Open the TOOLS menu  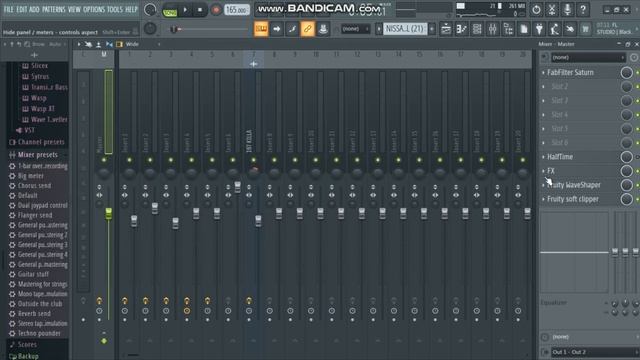[115, 9]
